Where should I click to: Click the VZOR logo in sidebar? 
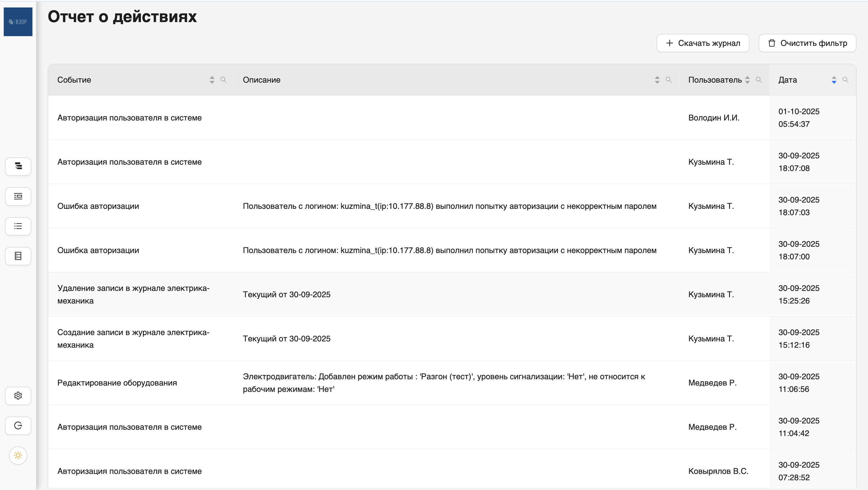click(x=18, y=22)
